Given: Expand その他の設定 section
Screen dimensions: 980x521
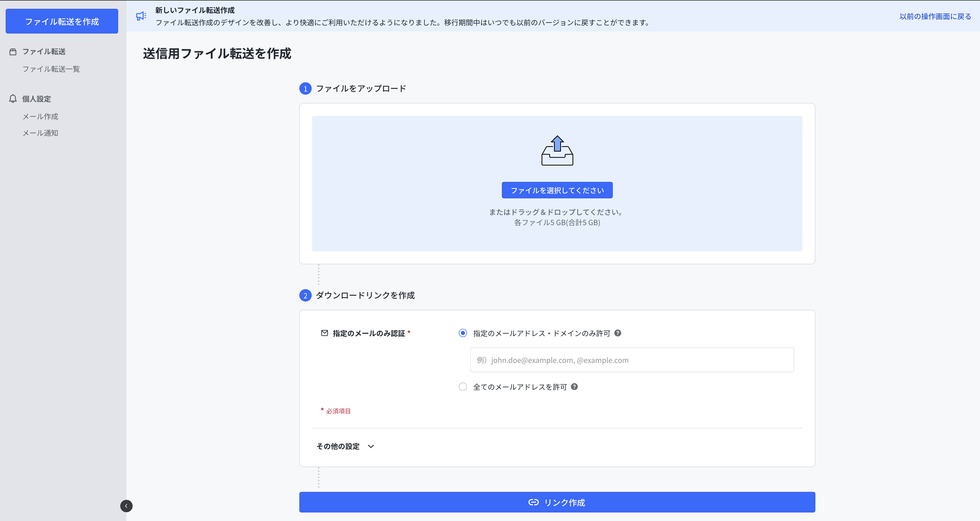Looking at the screenshot, I should (x=346, y=446).
